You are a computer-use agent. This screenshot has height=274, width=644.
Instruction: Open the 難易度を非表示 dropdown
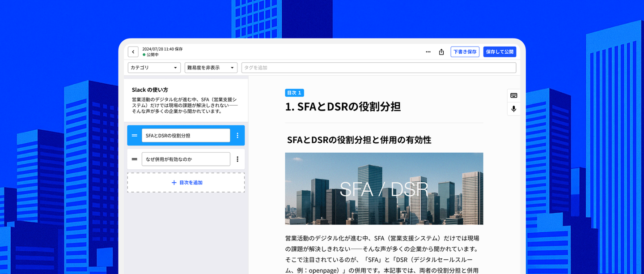click(211, 68)
